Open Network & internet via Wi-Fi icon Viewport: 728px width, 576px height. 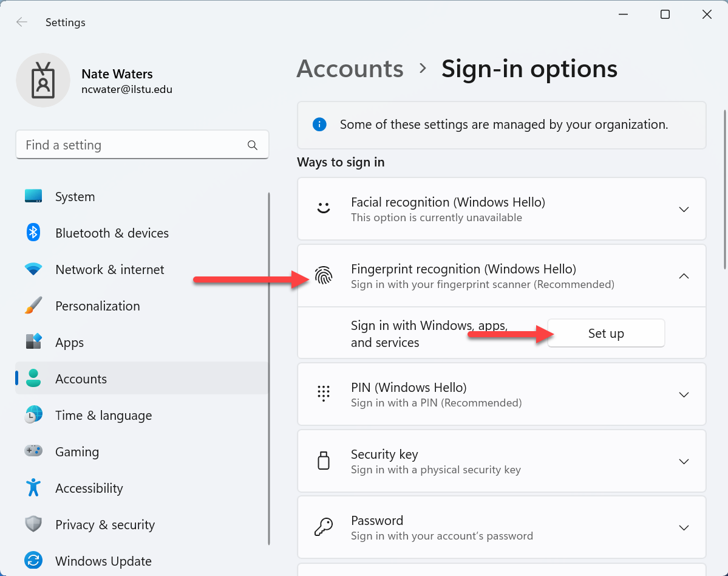33,269
